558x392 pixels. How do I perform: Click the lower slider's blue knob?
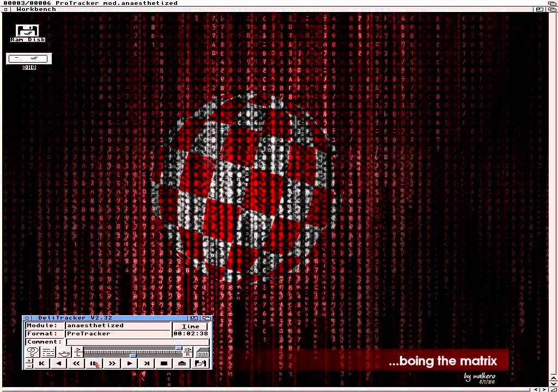[133, 356]
